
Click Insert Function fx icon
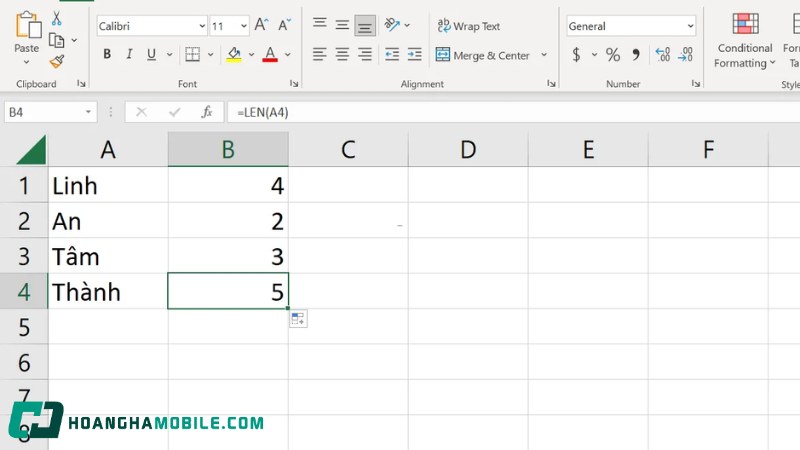(207, 112)
